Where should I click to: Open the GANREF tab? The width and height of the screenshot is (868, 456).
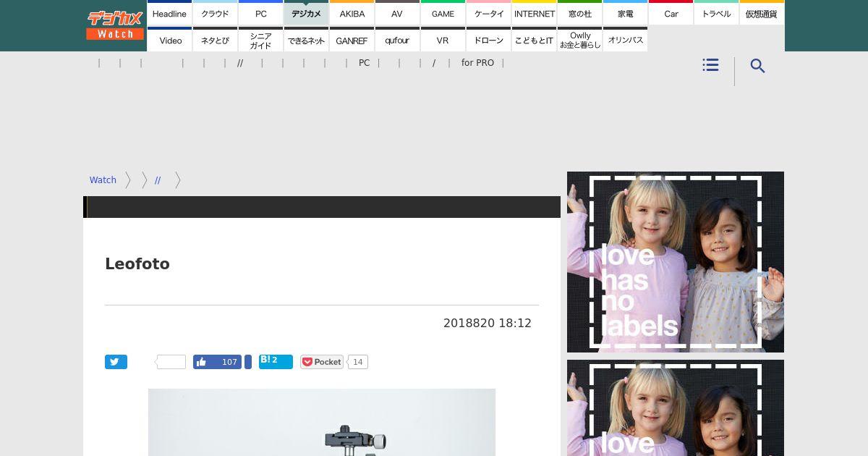point(352,40)
